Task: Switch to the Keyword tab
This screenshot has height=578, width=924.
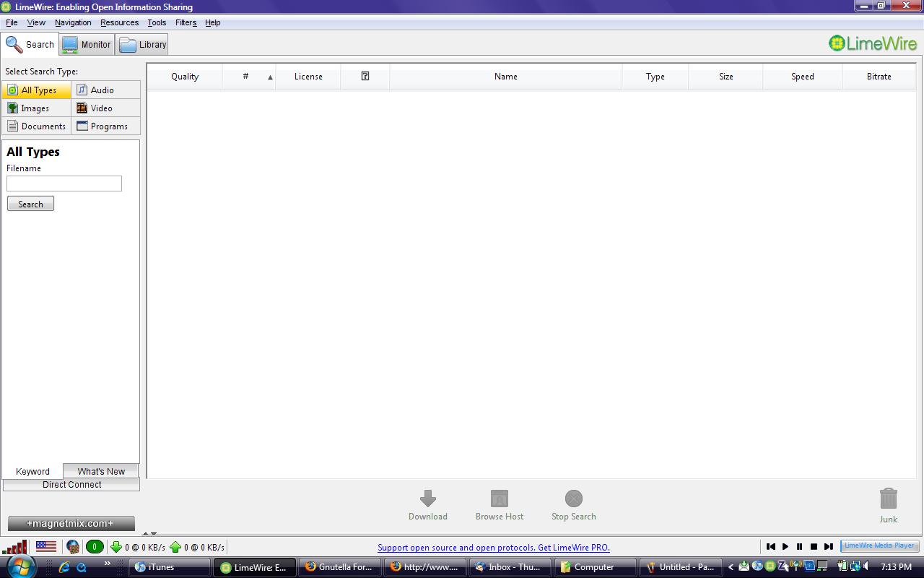Action: (32, 471)
